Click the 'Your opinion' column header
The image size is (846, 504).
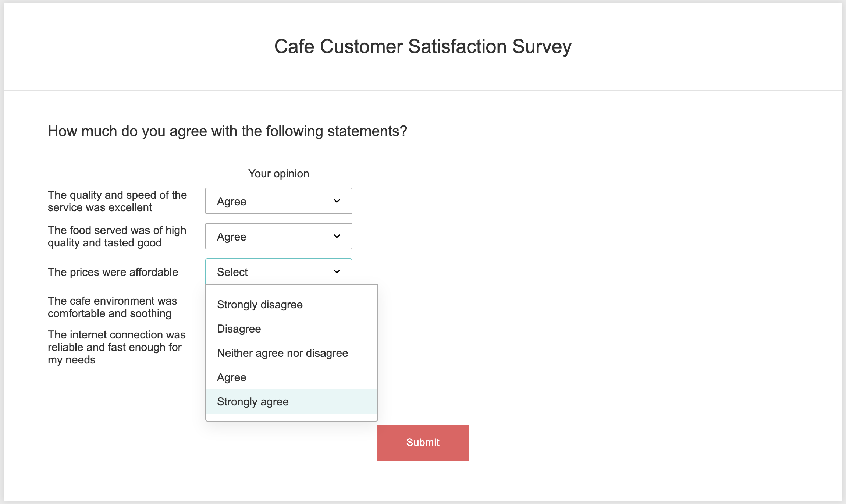click(278, 174)
